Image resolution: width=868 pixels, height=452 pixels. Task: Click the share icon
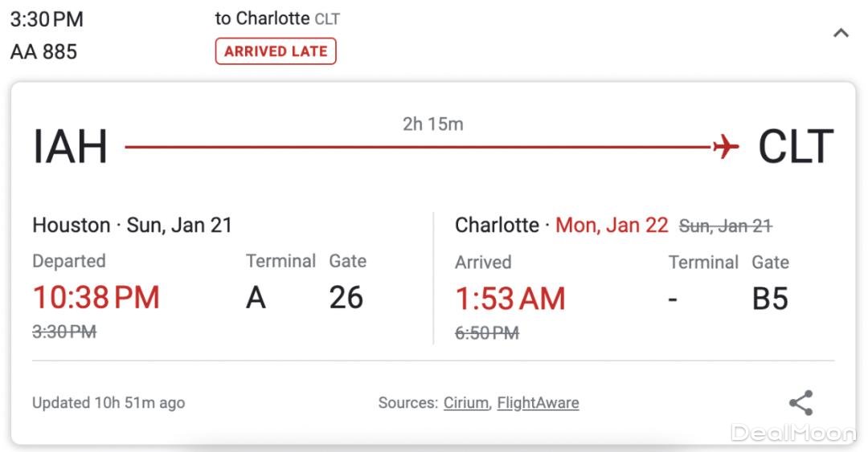800,403
